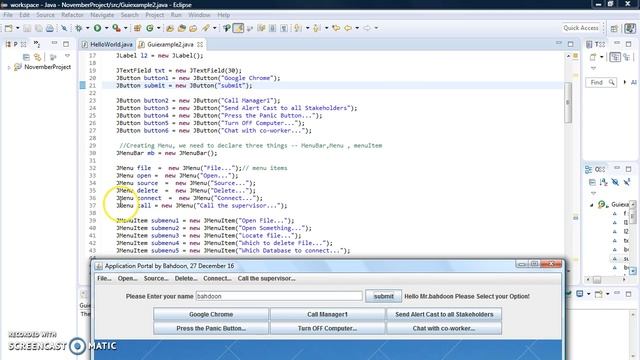Viewport: 640px width, 360px height.
Task: Open the Navigate menu
Action: [x=102, y=15]
